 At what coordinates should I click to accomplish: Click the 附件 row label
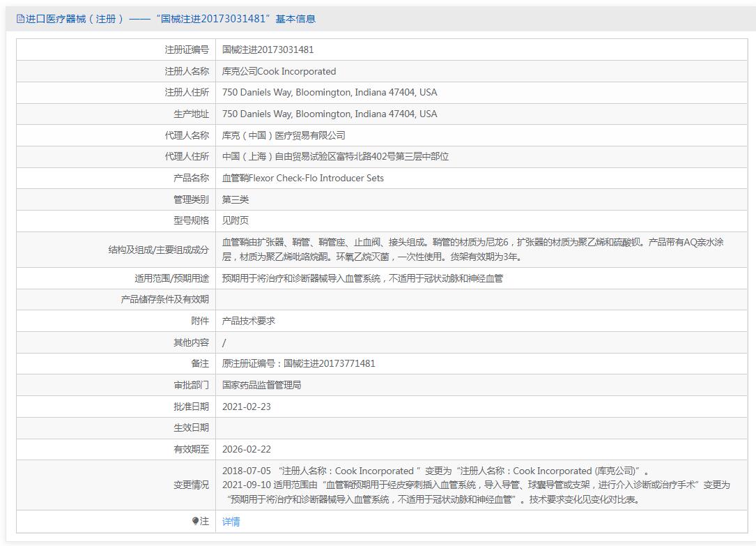[x=200, y=321]
